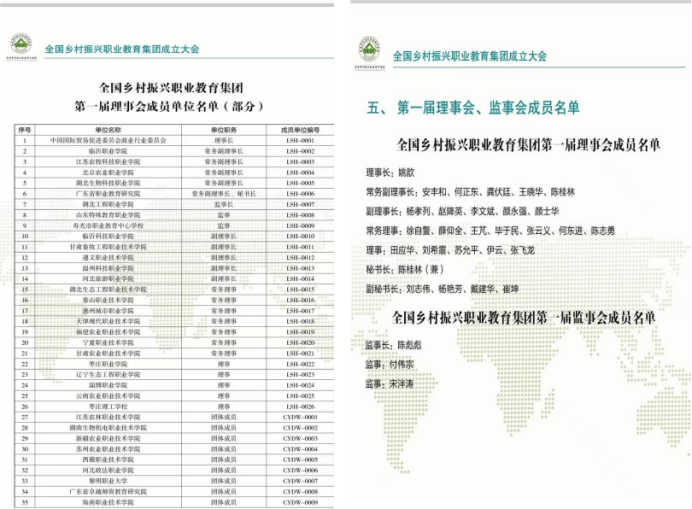Select the cell '甘肃农业职业技术学院'
The height and width of the screenshot is (509, 692).
pos(108,353)
